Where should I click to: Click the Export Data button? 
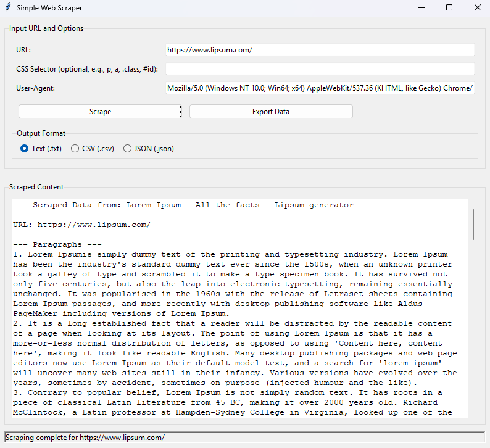coord(271,112)
